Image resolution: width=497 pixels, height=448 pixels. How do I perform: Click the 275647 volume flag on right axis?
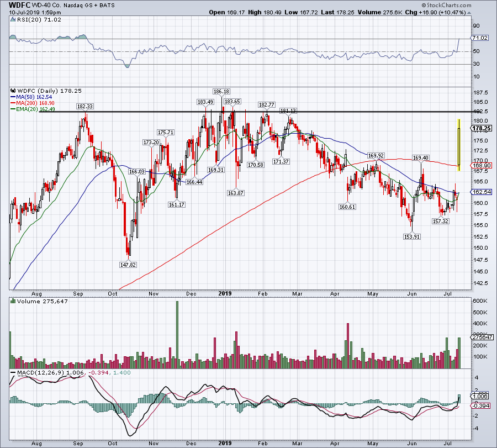pos(483,338)
